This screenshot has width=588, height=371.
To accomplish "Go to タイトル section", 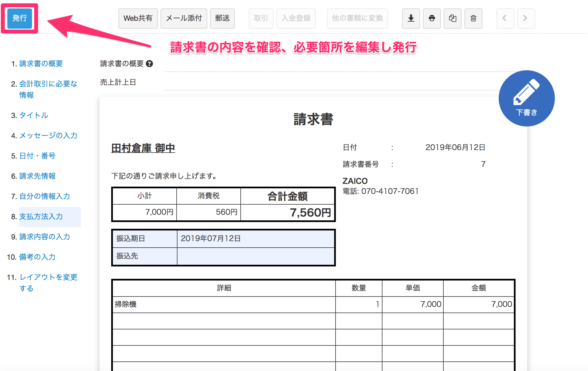I will pos(34,115).
